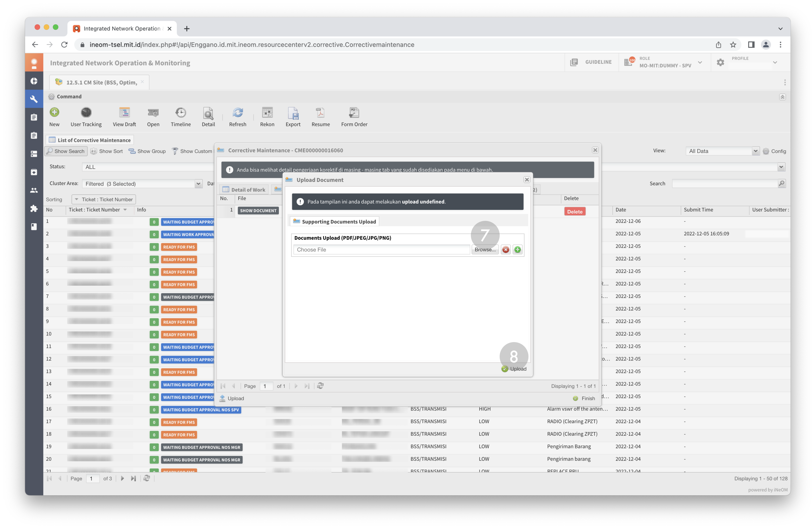Toggle the Show Group option
Viewport: 812px width, 529px height.
(147, 151)
